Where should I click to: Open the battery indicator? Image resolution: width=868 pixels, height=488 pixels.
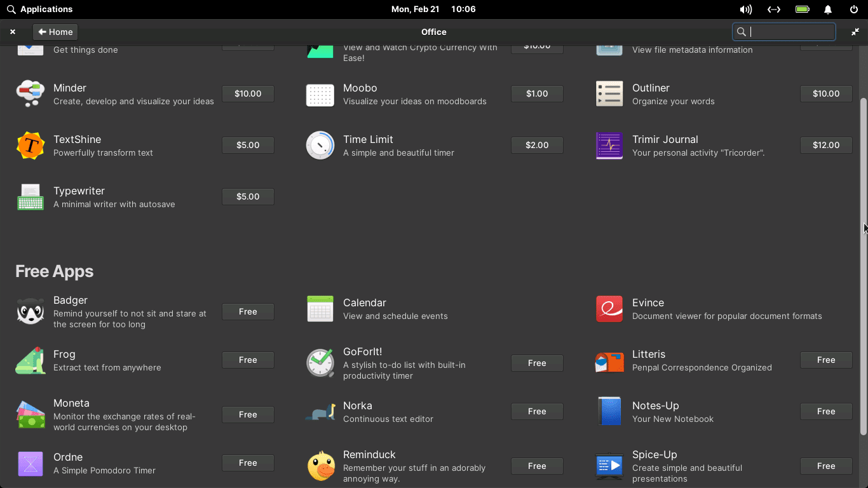802,10
